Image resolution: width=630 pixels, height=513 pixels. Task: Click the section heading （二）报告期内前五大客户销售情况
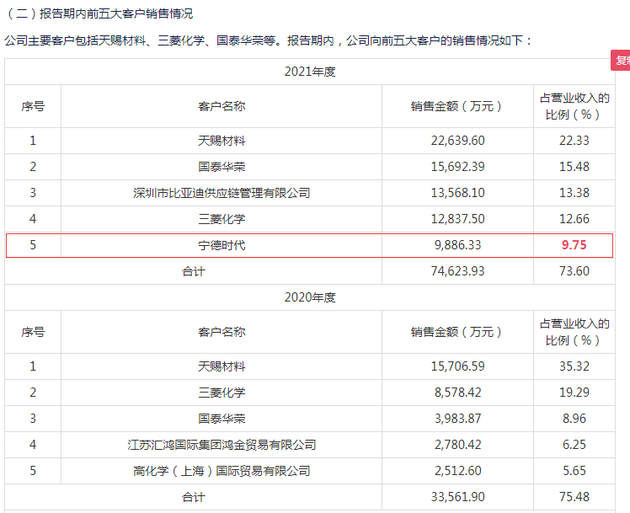point(100,14)
